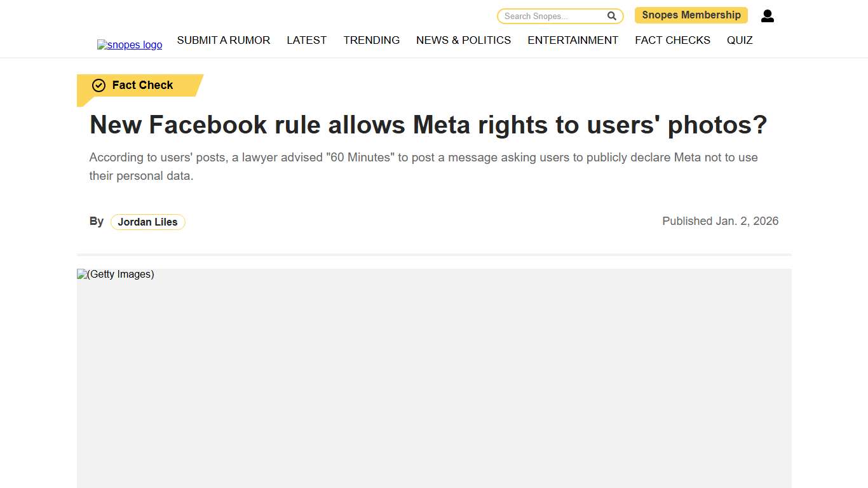Open the Entertainment section

573,40
